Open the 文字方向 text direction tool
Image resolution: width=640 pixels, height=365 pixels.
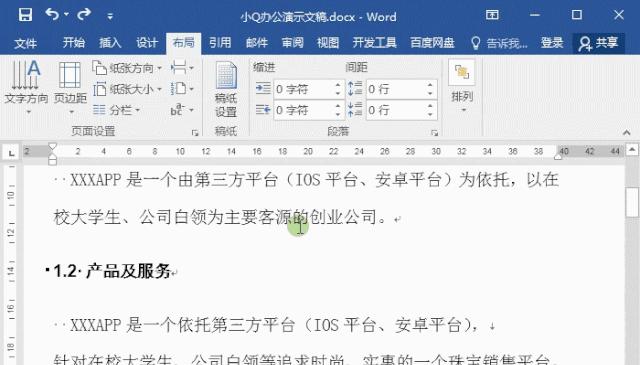[26, 87]
